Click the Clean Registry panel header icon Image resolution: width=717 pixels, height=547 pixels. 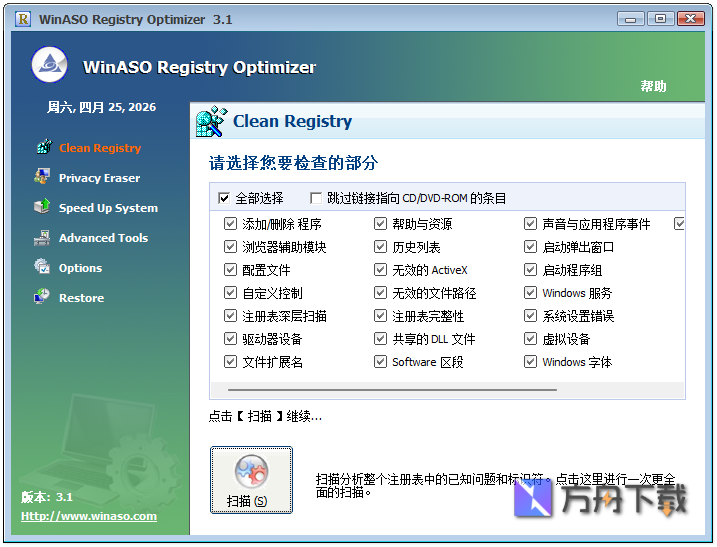pyautogui.click(x=211, y=121)
